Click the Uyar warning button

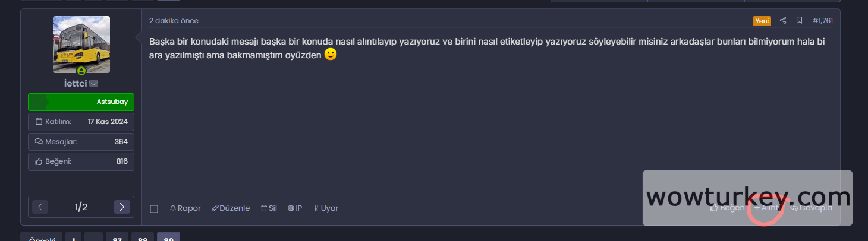tap(326, 208)
